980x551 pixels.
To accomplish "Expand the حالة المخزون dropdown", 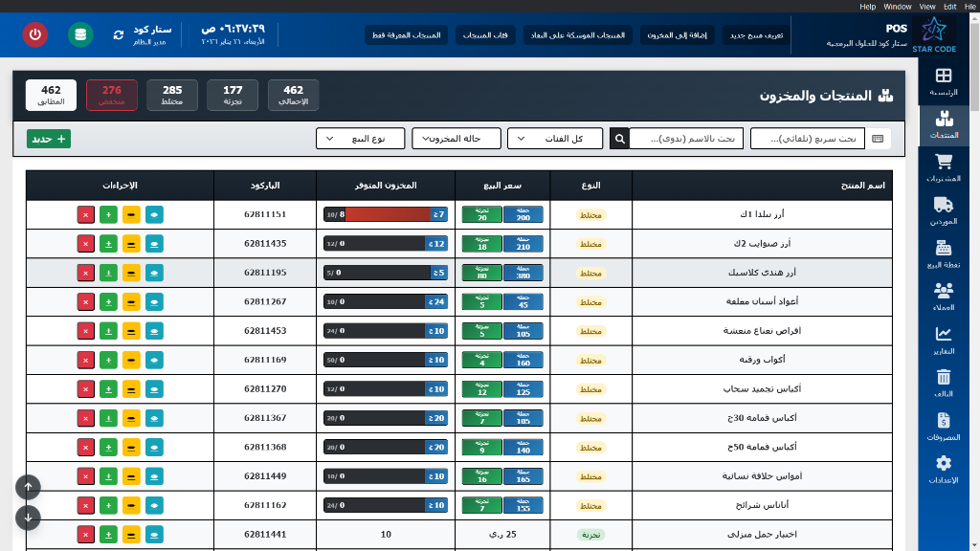I will click(x=457, y=138).
